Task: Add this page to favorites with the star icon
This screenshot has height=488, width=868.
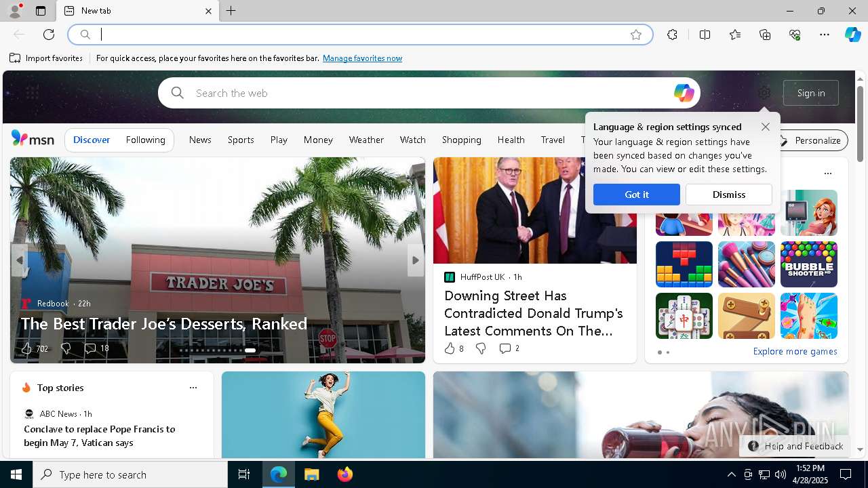Action: [x=635, y=35]
